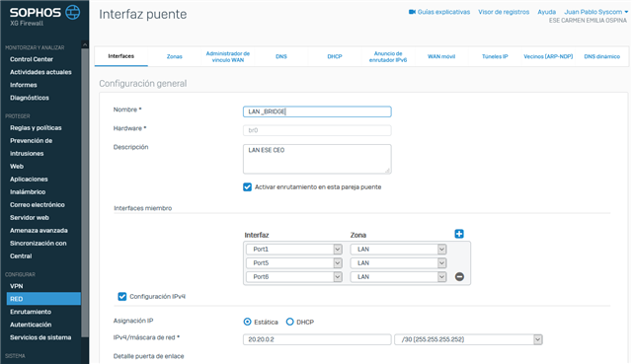
Task: Click the Nombre field containing LAN_BRIDGE
Action: [x=317, y=111]
